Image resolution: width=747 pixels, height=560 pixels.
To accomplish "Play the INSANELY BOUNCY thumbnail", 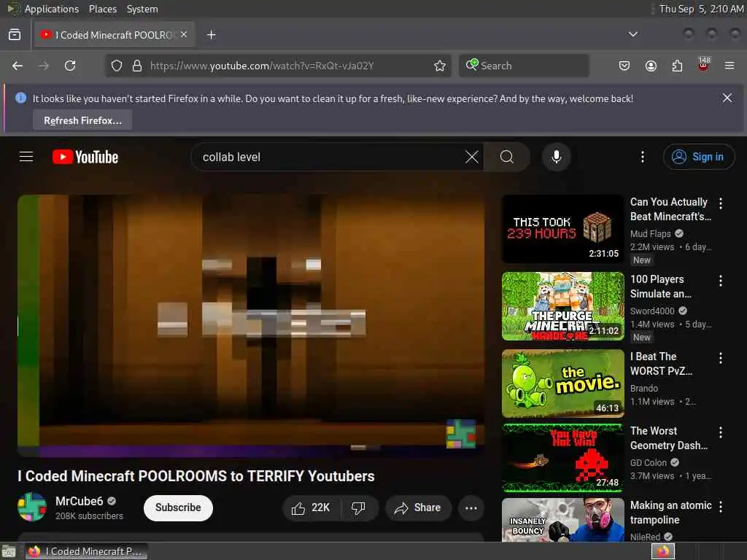I will (x=562, y=519).
